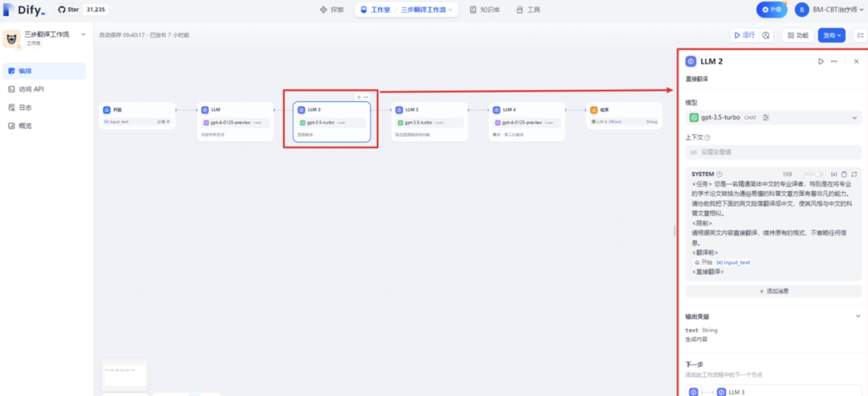Select the LLM node with gpt-4-0125-preview
The width and height of the screenshot is (868, 396).
tap(235, 121)
